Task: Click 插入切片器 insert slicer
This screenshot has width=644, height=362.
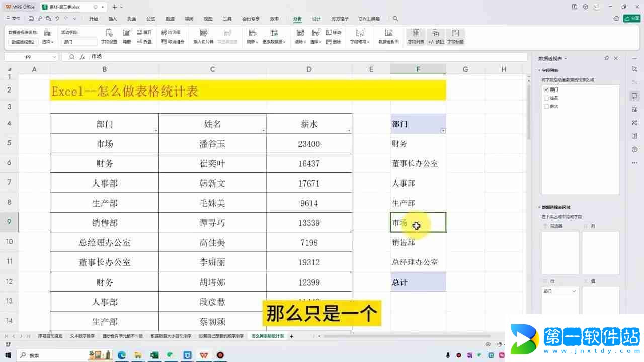Action: pyautogui.click(x=204, y=37)
